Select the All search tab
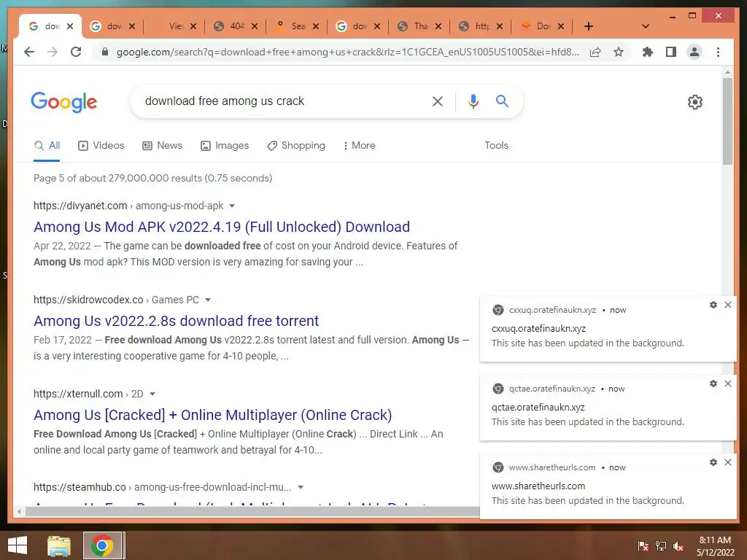 coord(47,145)
